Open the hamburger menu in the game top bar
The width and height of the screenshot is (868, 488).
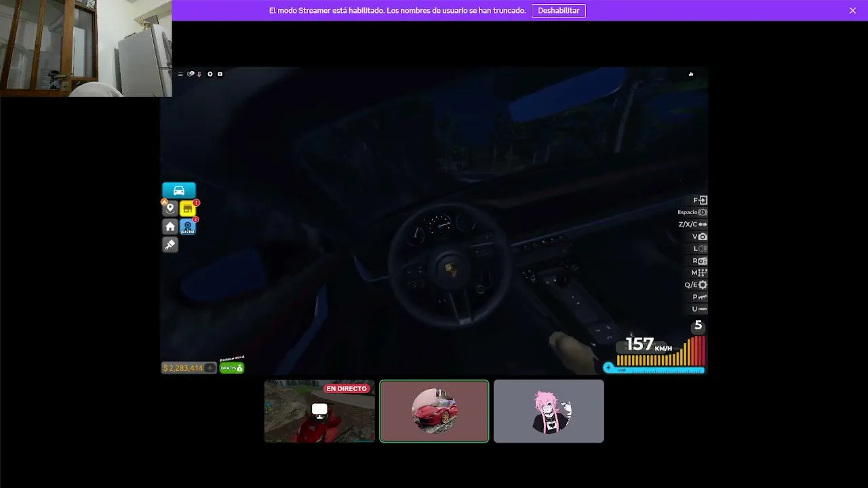tap(180, 74)
